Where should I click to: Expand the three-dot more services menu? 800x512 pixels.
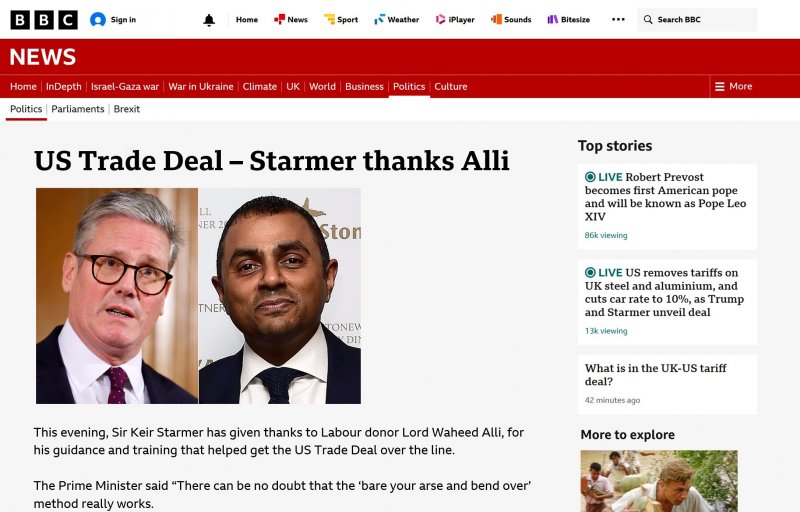[x=618, y=19]
